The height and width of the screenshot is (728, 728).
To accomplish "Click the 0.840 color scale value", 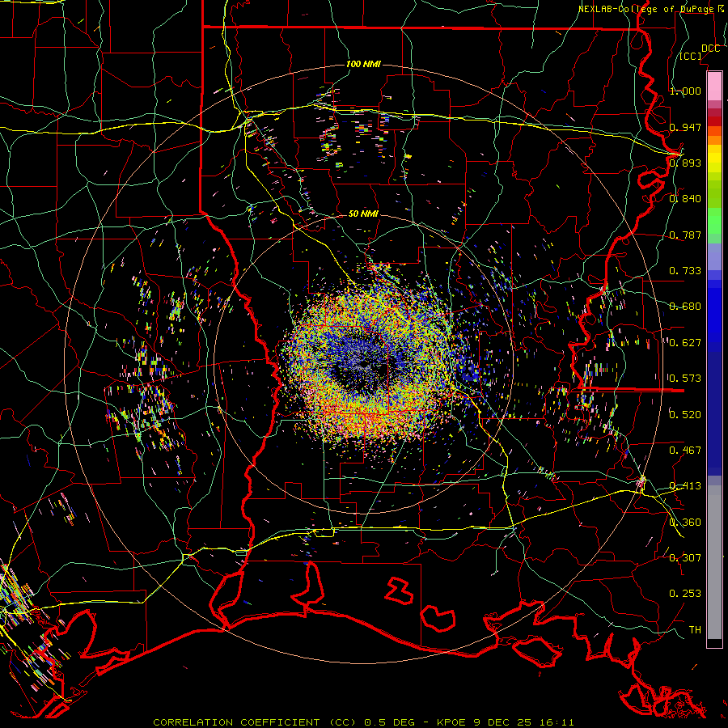I will (x=685, y=199).
